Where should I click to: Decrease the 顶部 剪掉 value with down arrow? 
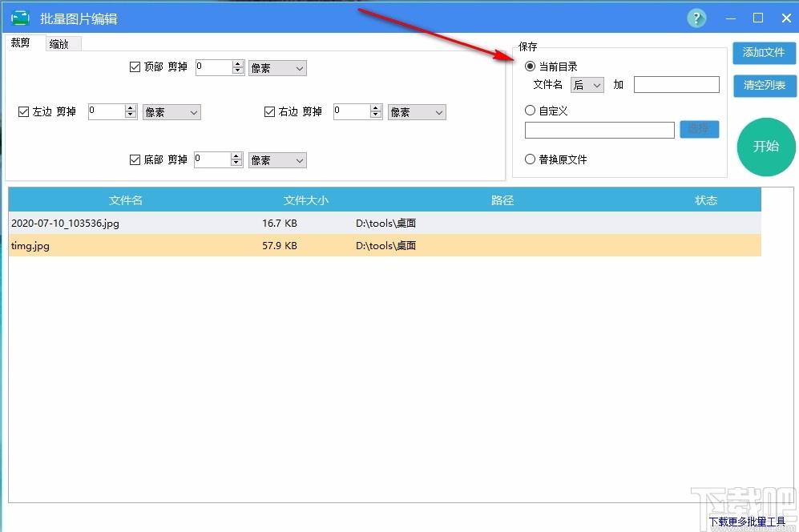click(238, 71)
